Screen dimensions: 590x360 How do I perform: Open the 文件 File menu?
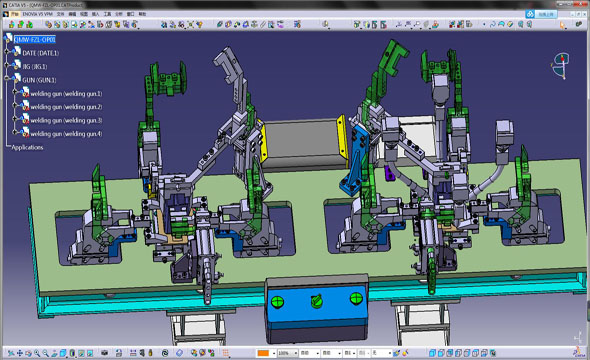point(60,14)
